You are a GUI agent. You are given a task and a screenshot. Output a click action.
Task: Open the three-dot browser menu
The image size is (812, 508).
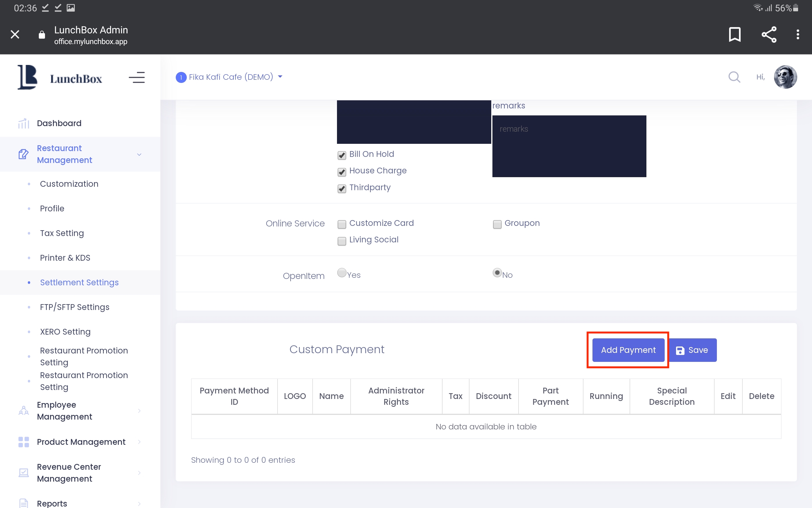797,34
